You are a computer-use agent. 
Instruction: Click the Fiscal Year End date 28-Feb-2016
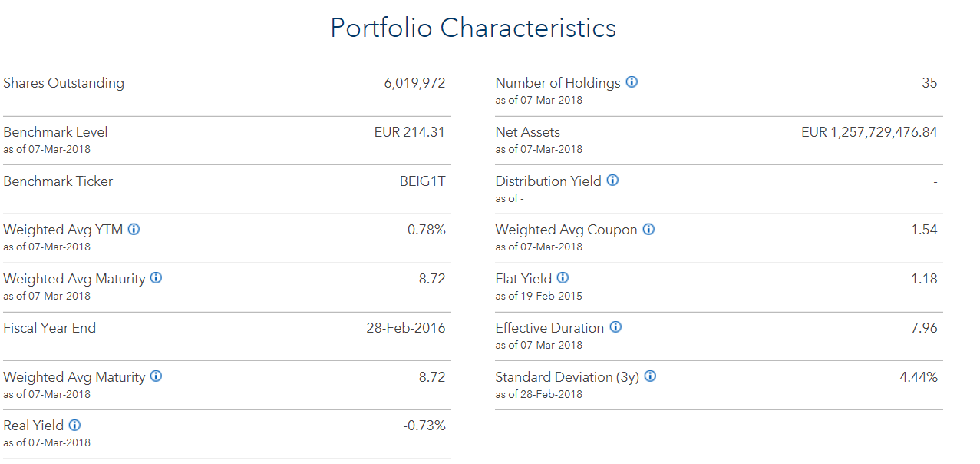[405, 328]
